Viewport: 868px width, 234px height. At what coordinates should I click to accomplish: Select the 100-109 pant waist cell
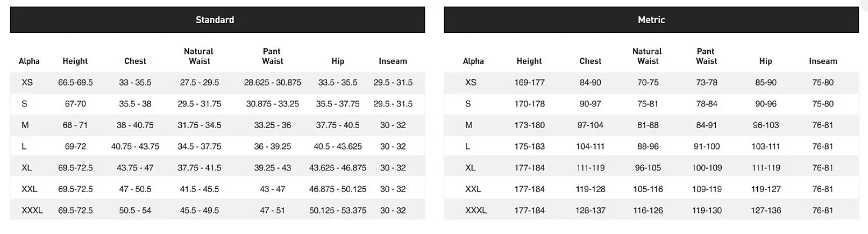(707, 168)
